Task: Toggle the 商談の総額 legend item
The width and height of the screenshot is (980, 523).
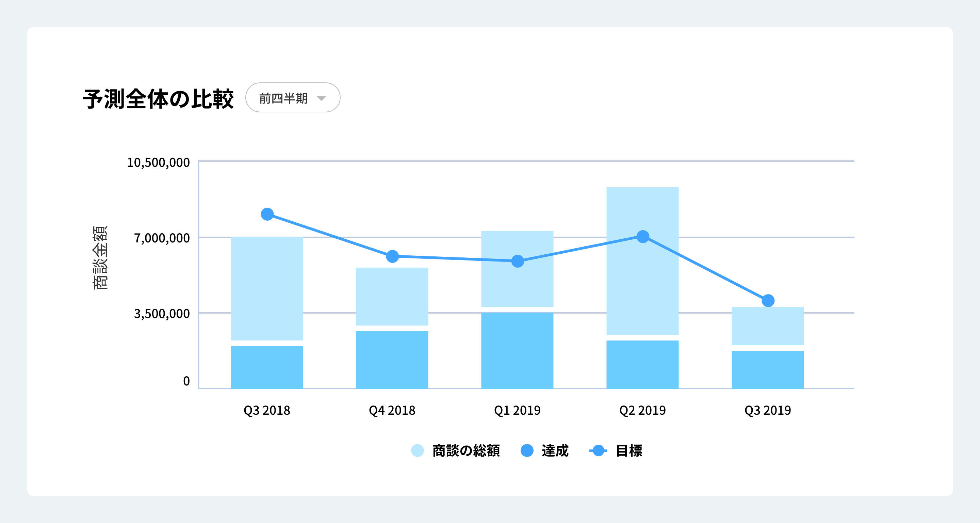Action: [455, 451]
